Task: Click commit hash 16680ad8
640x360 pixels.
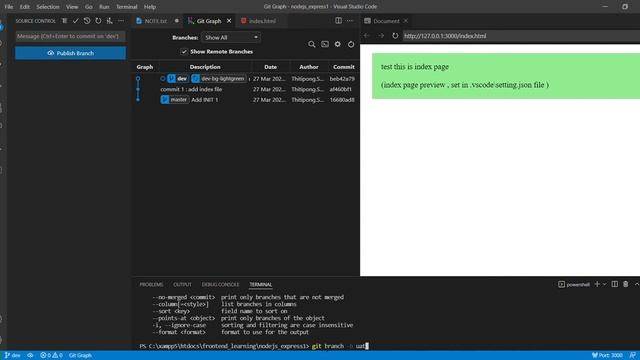Action: coord(342,100)
